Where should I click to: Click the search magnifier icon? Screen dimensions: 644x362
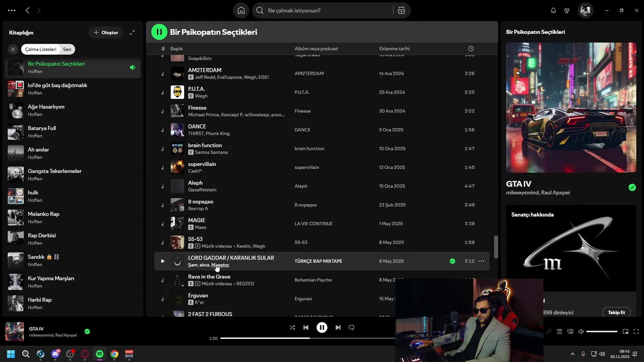point(260,10)
